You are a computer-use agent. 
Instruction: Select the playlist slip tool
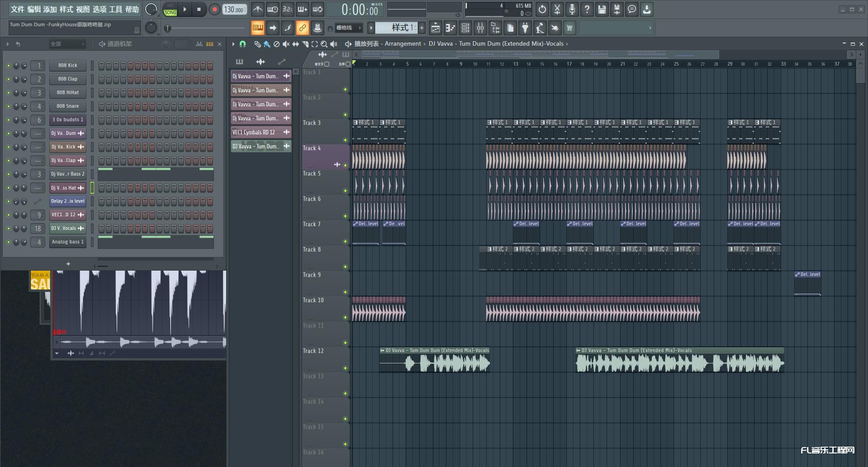295,44
